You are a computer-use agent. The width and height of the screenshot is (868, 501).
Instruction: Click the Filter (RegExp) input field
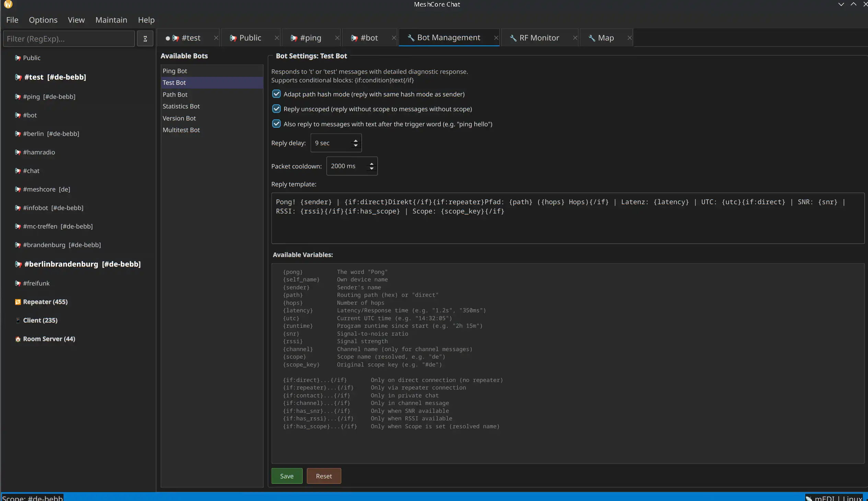[69, 38]
